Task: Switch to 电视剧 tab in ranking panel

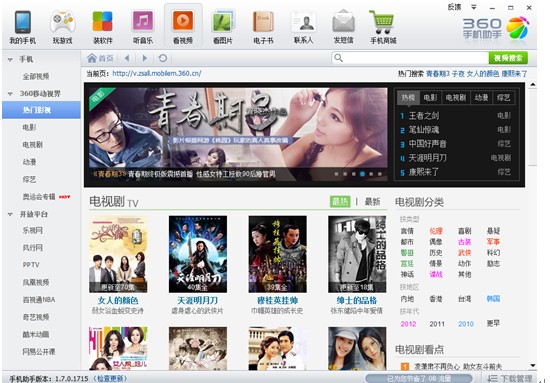Action: tap(456, 98)
